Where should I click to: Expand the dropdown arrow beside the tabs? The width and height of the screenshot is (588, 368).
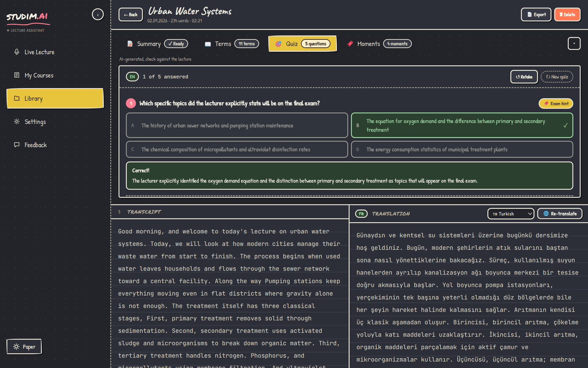click(574, 43)
